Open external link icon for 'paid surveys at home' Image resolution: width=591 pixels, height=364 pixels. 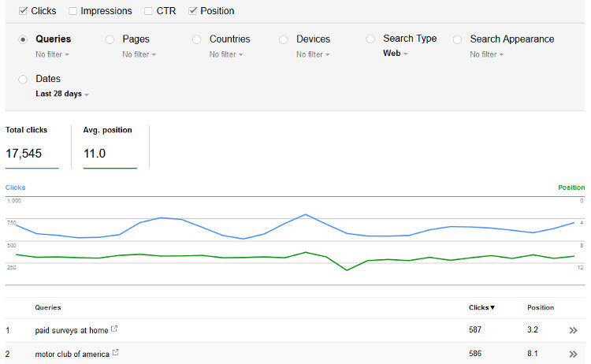114,329
